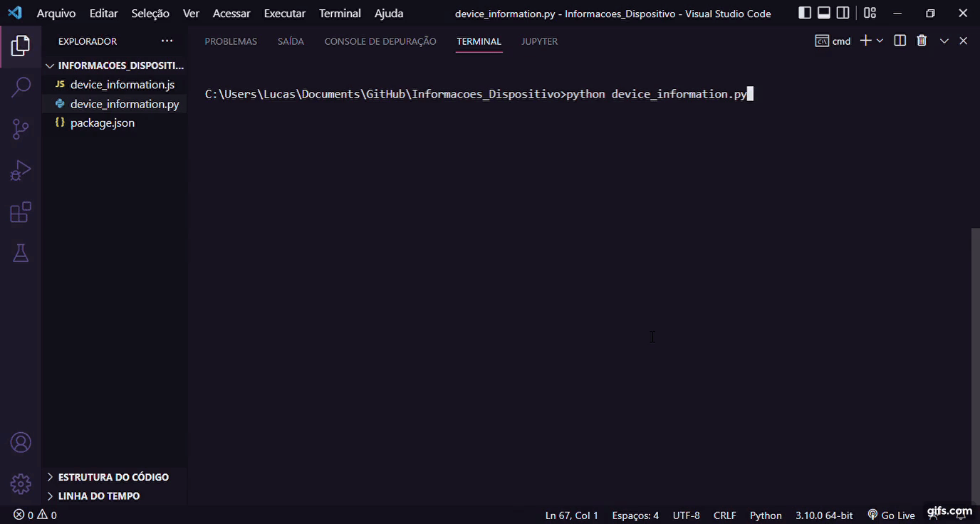This screenshot has width=980, height=524.
Task: Open the Explorer view in activity bar
Action: [x=21, y=46]
